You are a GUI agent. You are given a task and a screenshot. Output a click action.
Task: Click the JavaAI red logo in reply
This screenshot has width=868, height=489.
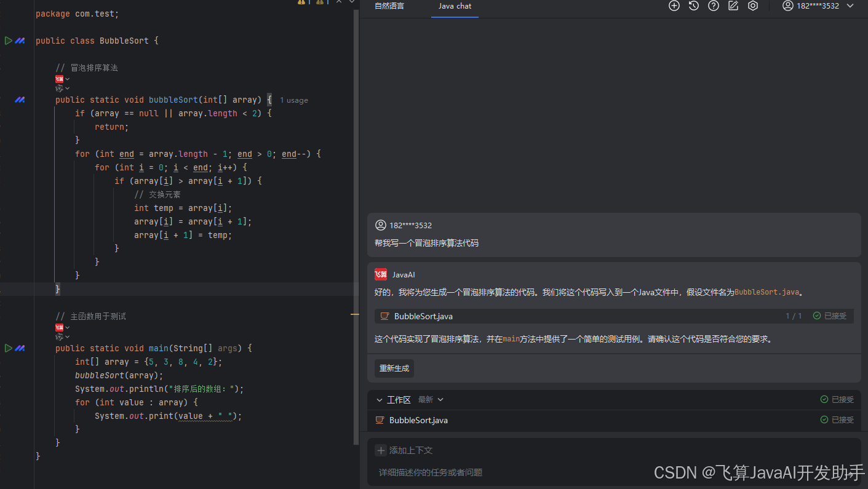(381, 274)
